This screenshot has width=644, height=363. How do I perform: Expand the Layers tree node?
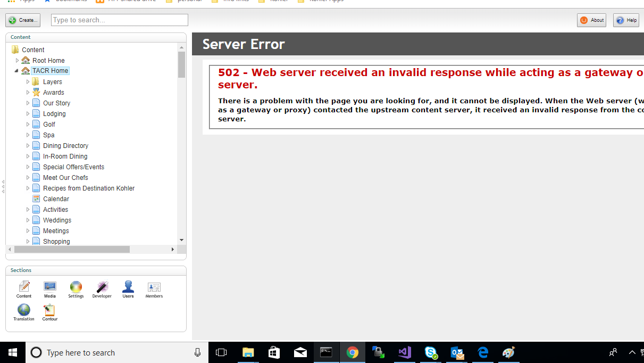click(x=28, y=81)
